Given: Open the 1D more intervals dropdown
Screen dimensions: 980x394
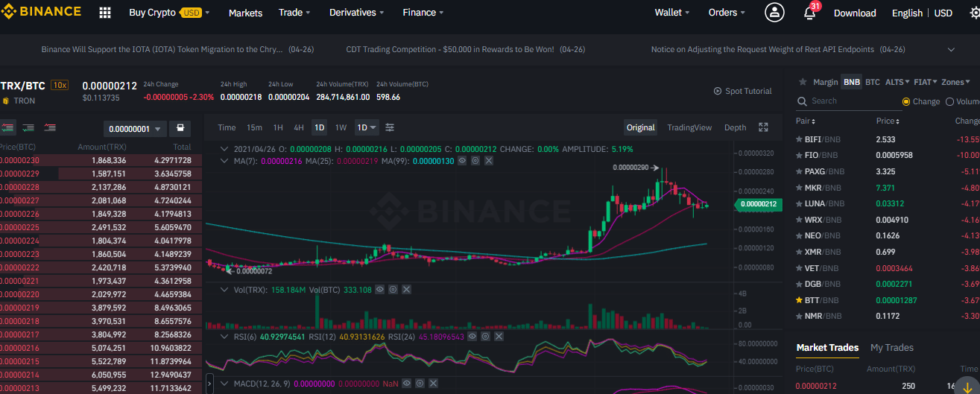Looking at the screenshot, I should click(x=367, y=127).
